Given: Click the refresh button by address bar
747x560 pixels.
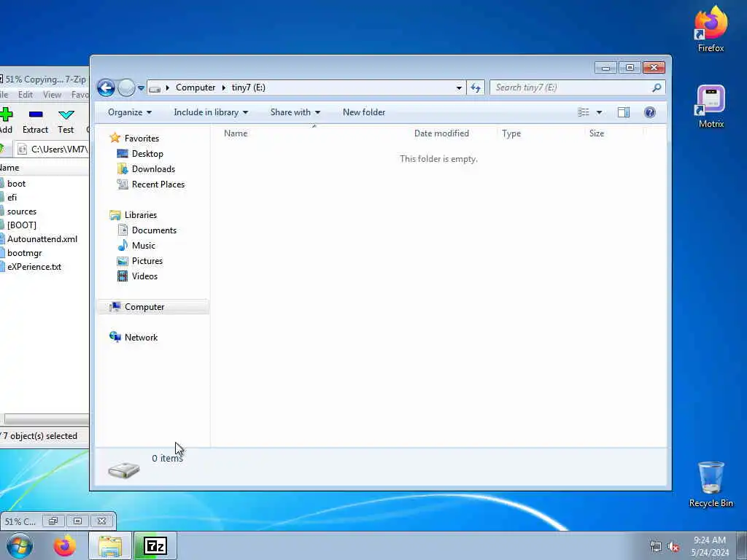Looking at the screenshot, I should [476, 87].
